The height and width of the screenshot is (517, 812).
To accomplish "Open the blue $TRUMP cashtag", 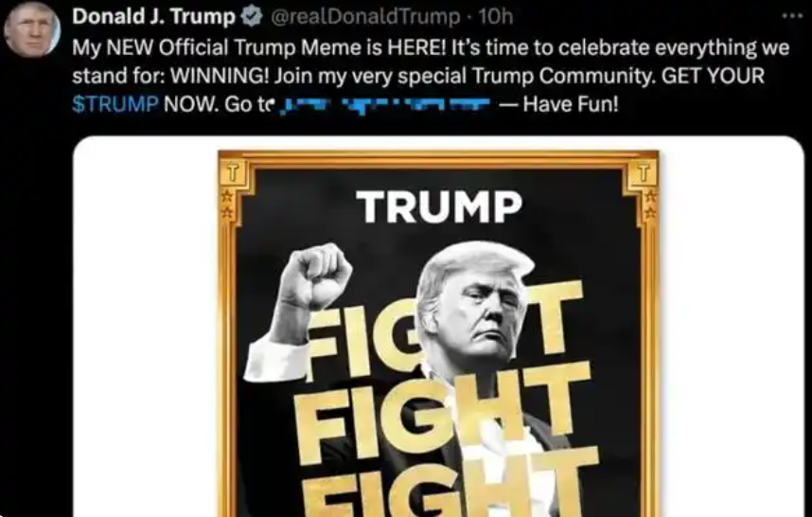I will click(115, 105).
